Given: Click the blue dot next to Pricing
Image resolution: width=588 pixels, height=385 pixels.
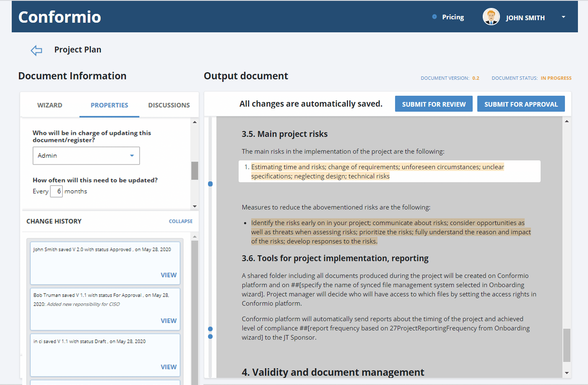Looking at the screenshot, I should pyautogui.click(x=434, y=17).
